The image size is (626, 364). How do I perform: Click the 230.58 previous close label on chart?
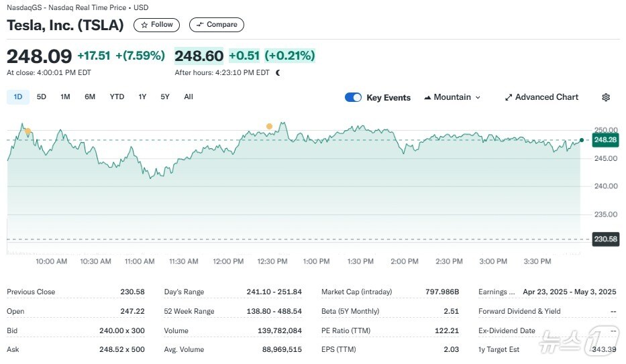click(605, 239)
